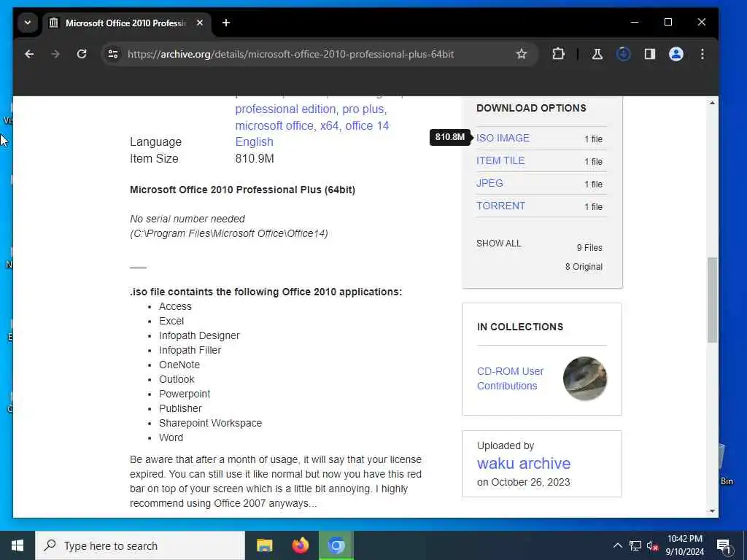Open the JPEG download link
Viewport: 747px width, 560px height.
click(x=489, y=183)
